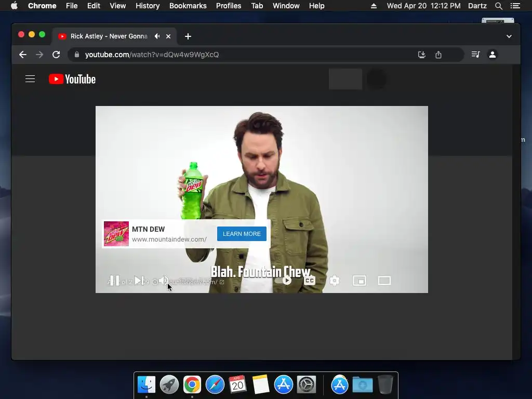The image size is (532, 399).
Task: Open the App Store icon beside Downloads folder
Action: click(x=340, y=384)
